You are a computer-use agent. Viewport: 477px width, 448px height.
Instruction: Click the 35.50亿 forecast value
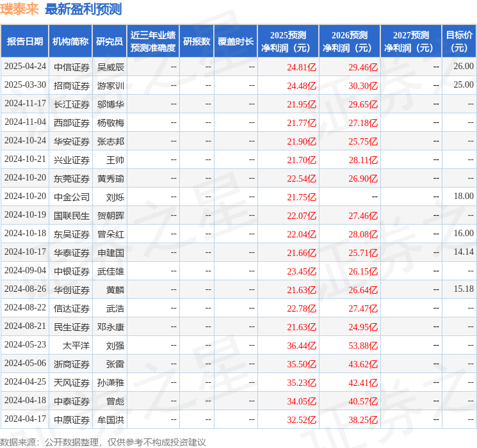(302, 364)
